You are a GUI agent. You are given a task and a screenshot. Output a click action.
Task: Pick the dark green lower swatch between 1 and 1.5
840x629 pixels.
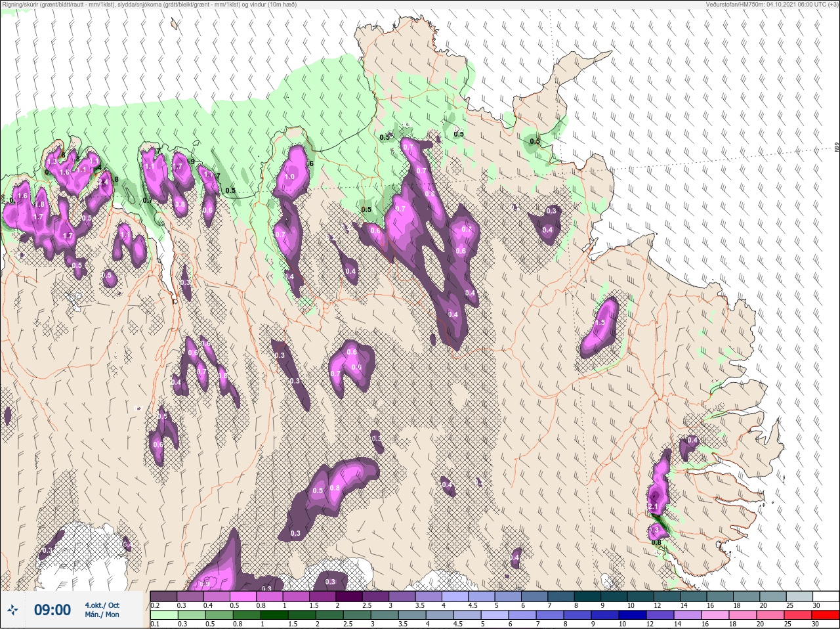coord(274,615)
